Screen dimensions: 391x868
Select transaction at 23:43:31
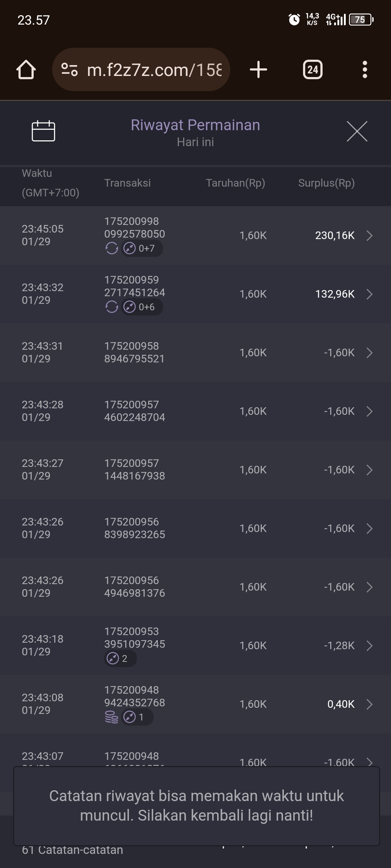[195, 353]
